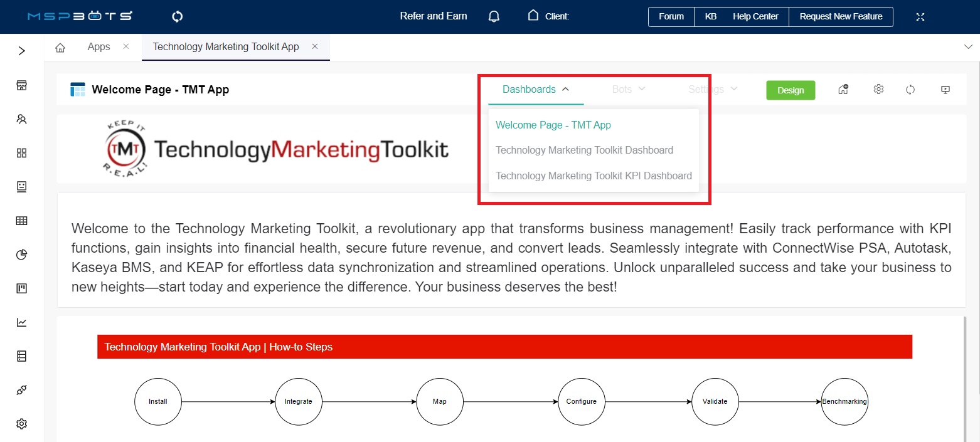Image resolution: width=980 pixels, height=442 pixels.
Task: Open the home icon tab
Action: click(61, 48)
